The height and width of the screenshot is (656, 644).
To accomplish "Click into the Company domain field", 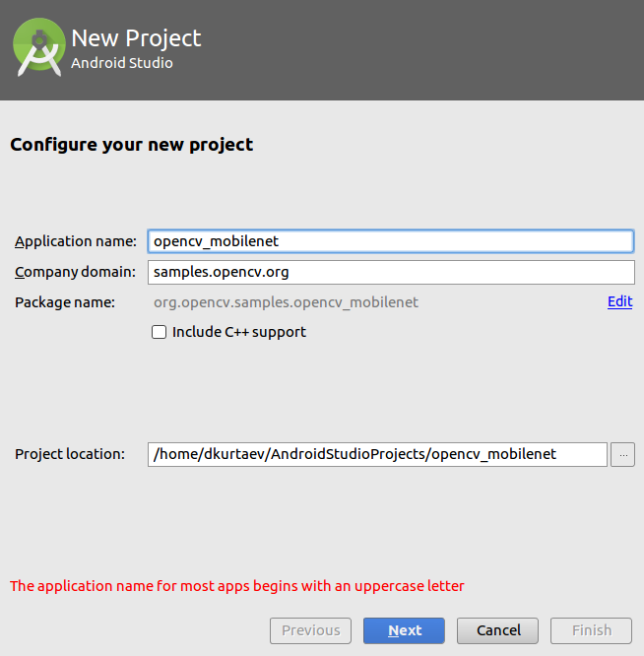I will [x=390, y=272].
